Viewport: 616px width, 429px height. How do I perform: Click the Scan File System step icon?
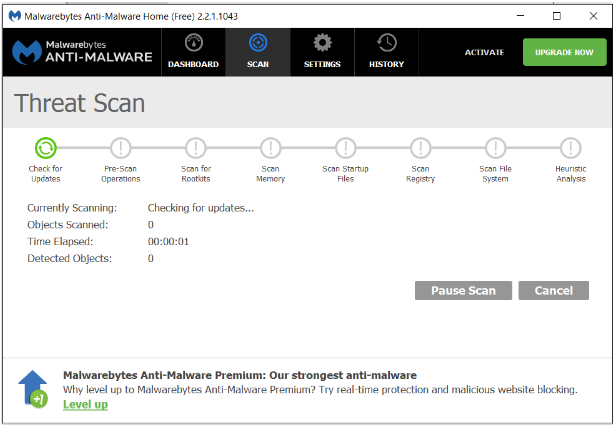[x=496, y=149]
